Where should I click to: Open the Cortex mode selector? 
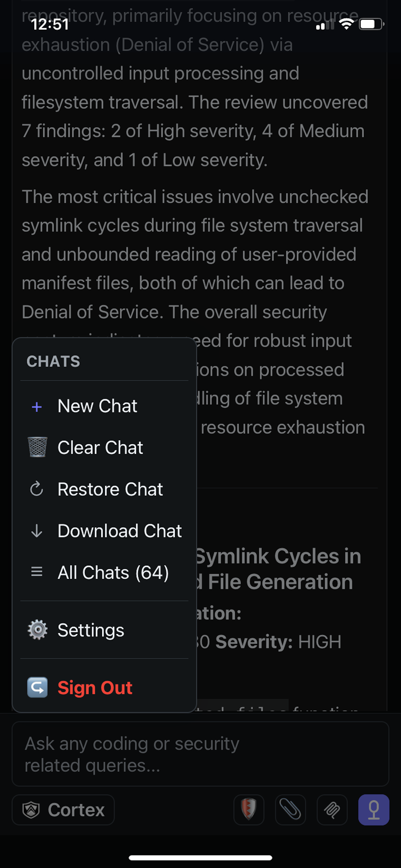tap(63, 810)
